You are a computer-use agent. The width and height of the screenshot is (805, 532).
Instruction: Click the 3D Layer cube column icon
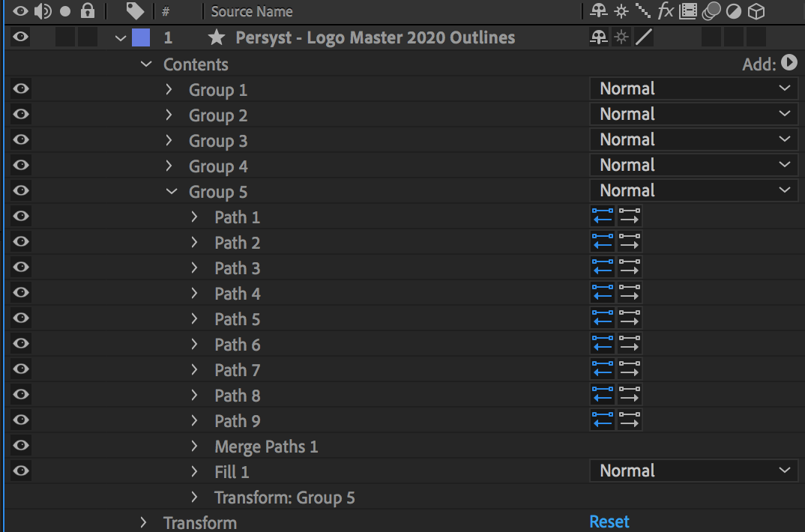(755, 10)
